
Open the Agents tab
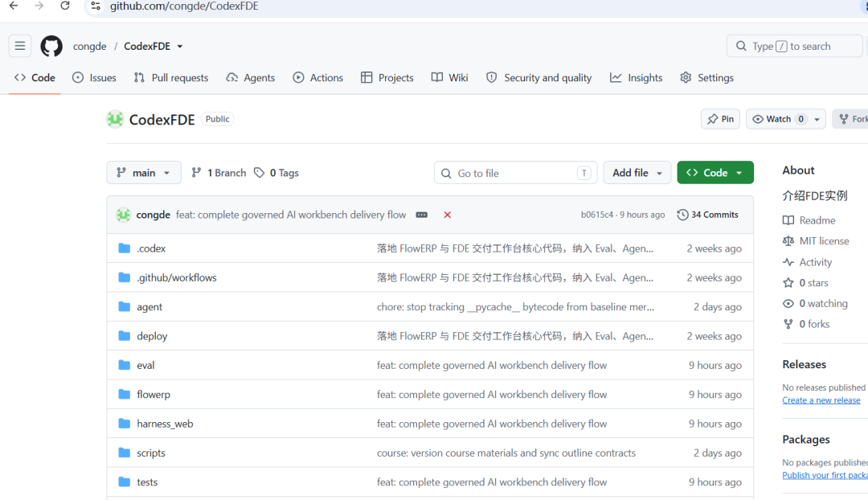(250, 77)
